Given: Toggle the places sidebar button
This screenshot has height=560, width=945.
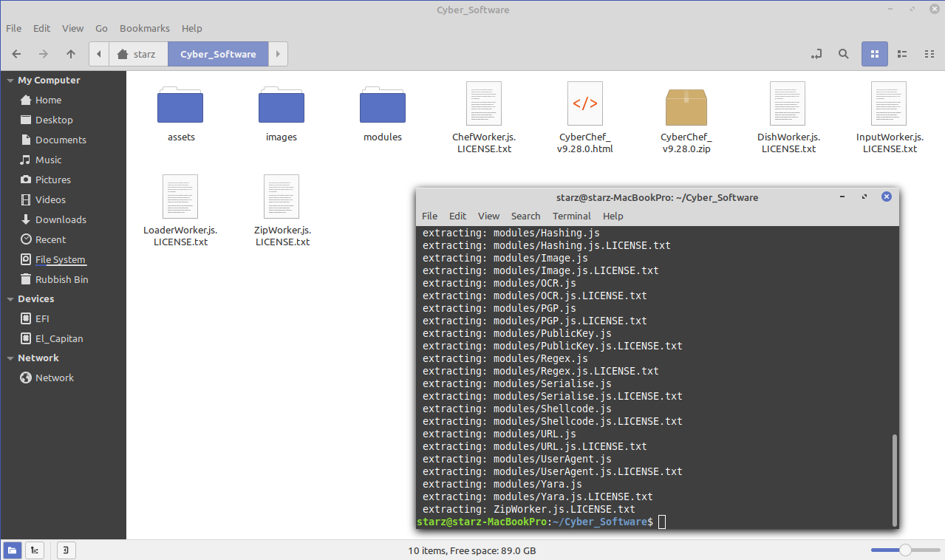Looking at the screenshot, I should click(x=12, y=550).
